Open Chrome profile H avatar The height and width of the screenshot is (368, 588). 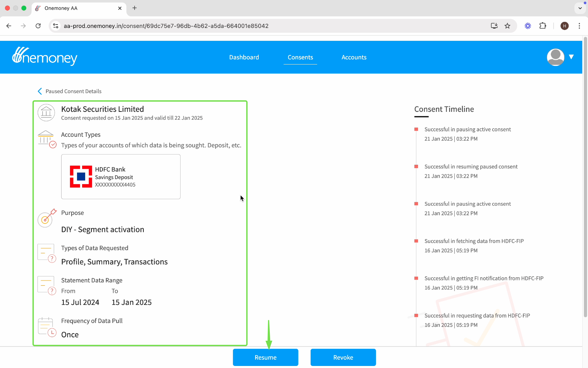click(x=564, y=26)
